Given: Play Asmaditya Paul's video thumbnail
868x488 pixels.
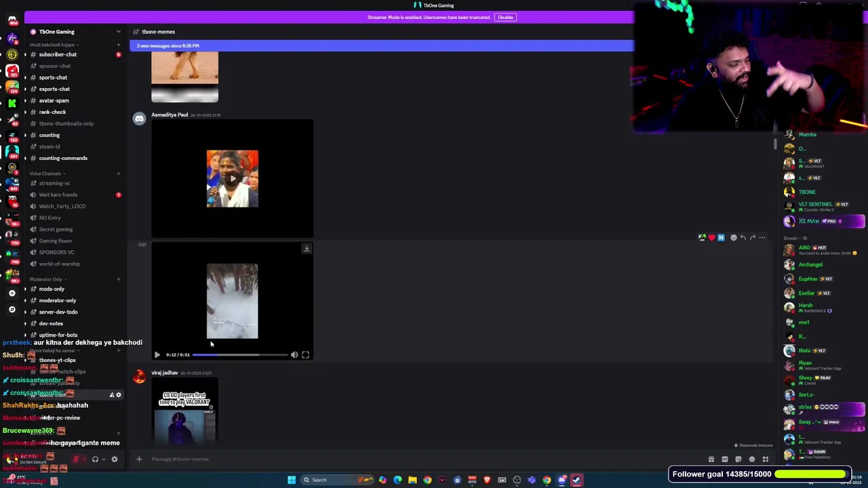Looking at the screenshot, I should [x=233, y=179].
